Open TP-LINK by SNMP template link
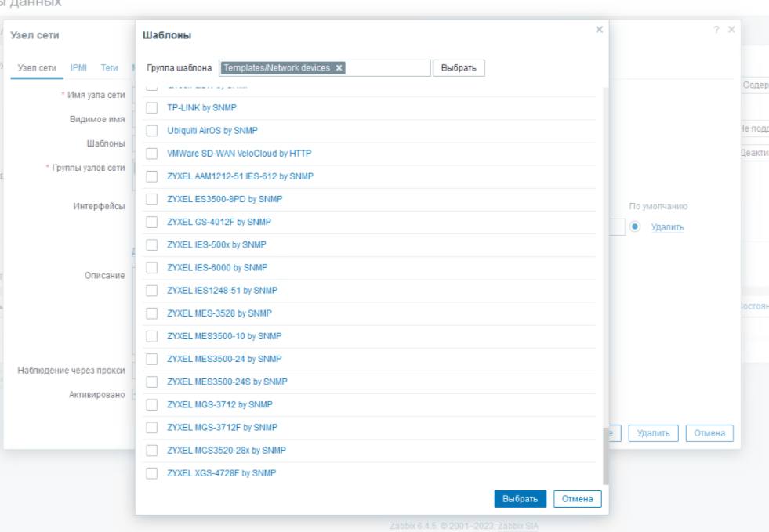The width and height of the screenshot is (769, 532). (201, 108)
